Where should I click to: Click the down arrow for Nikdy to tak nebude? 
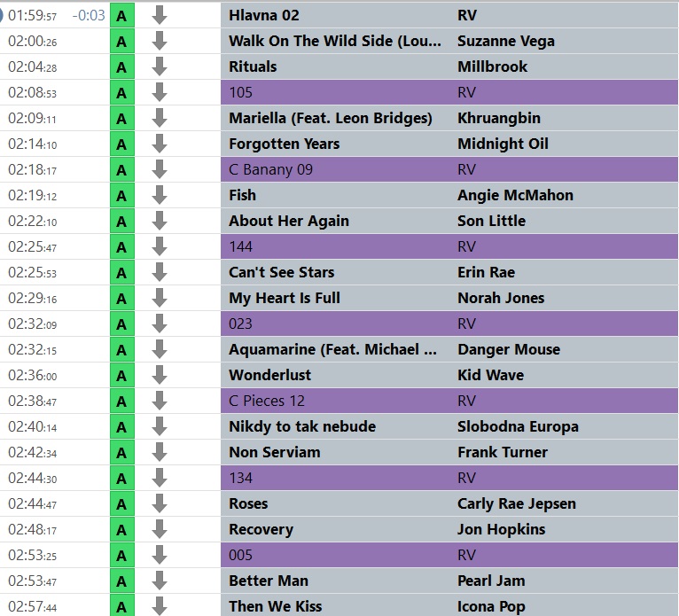click(x=160, y=427)
